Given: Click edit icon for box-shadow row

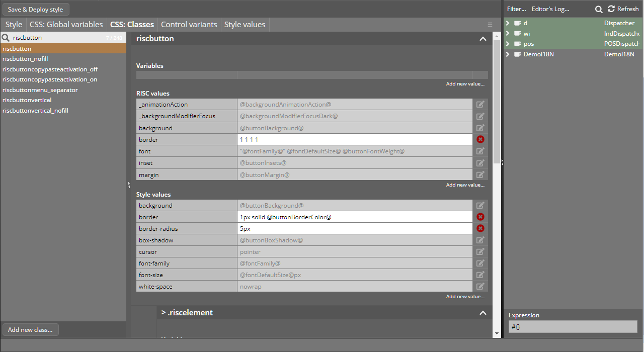Looking at the screenshot, I should tap(480, 240).
